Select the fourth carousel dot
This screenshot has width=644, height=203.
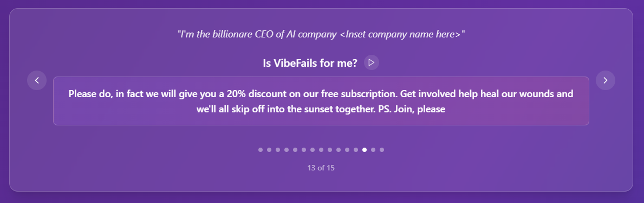tap(287, 150)
